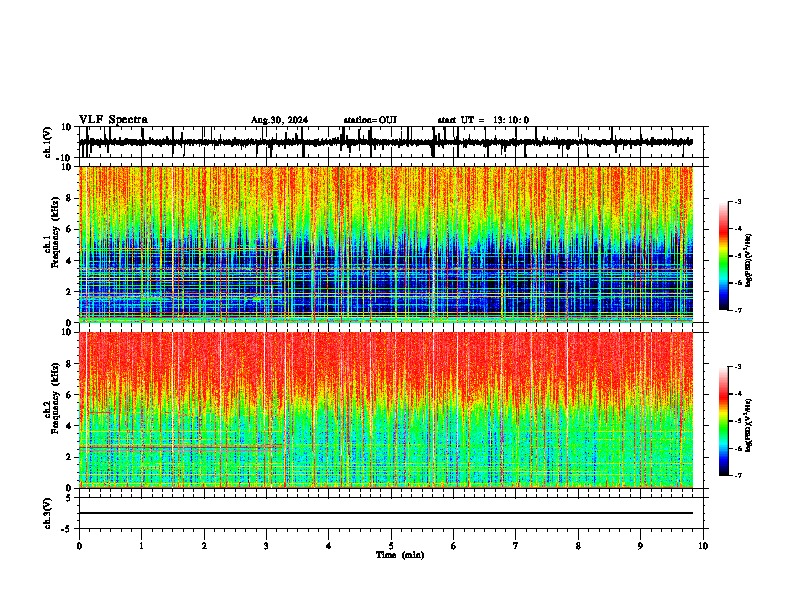Click the "9" tick on the Time axis
This screenshot has width=792, height=612.
640,546
